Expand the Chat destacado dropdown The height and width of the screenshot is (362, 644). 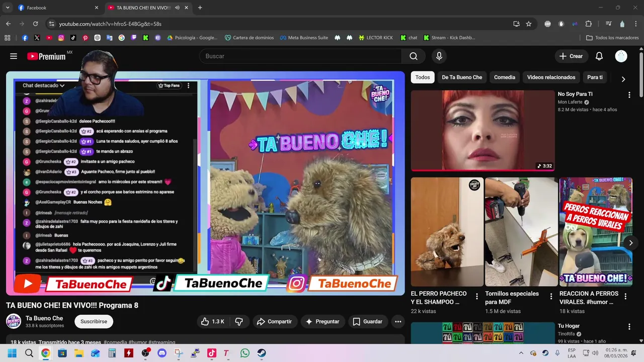click(44, 85)
